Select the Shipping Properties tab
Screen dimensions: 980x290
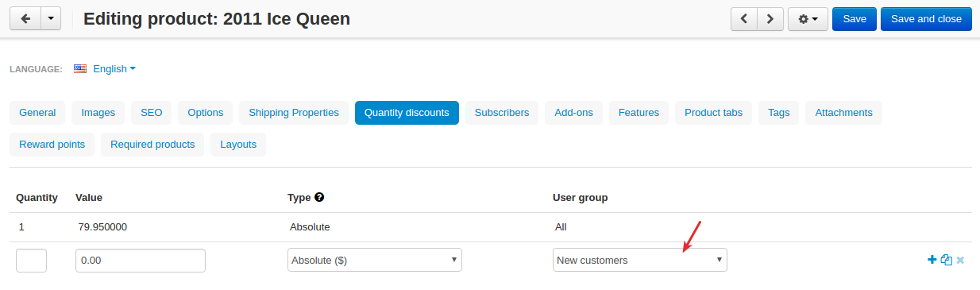[294, 113]
